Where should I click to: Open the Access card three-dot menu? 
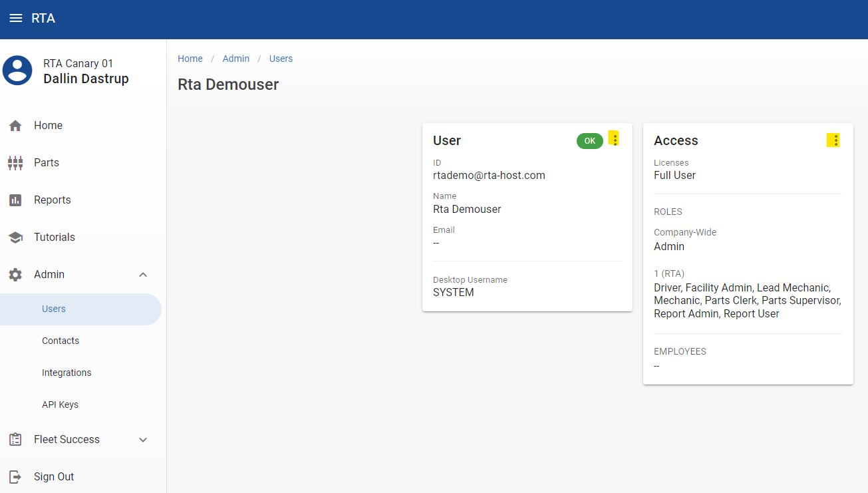coord(835,140)
